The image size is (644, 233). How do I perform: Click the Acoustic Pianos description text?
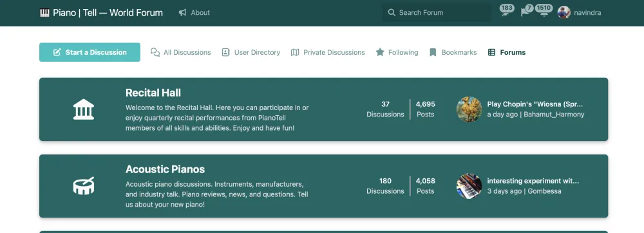pos(217,194)
